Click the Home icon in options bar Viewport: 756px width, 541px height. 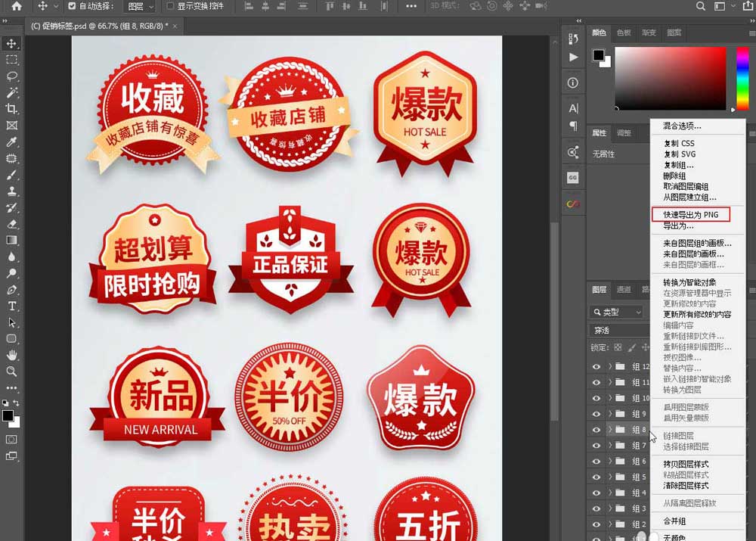pos(17,6)
